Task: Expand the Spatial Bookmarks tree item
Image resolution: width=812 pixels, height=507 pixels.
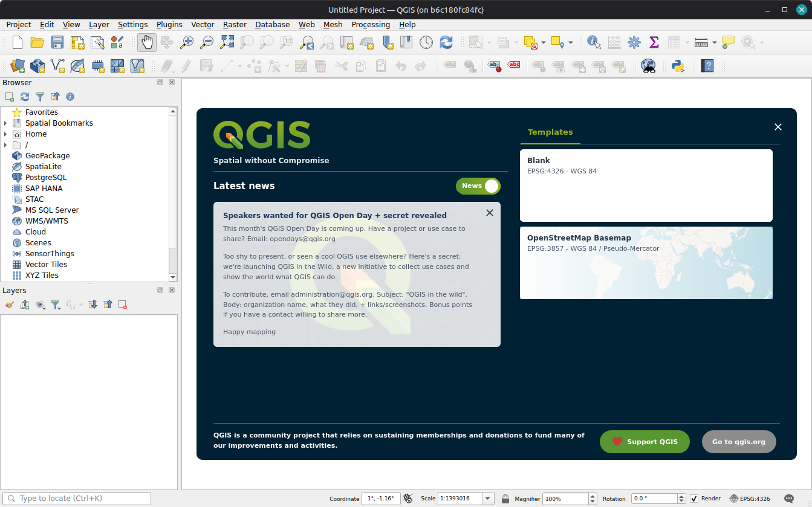Action: coord(5,123)
